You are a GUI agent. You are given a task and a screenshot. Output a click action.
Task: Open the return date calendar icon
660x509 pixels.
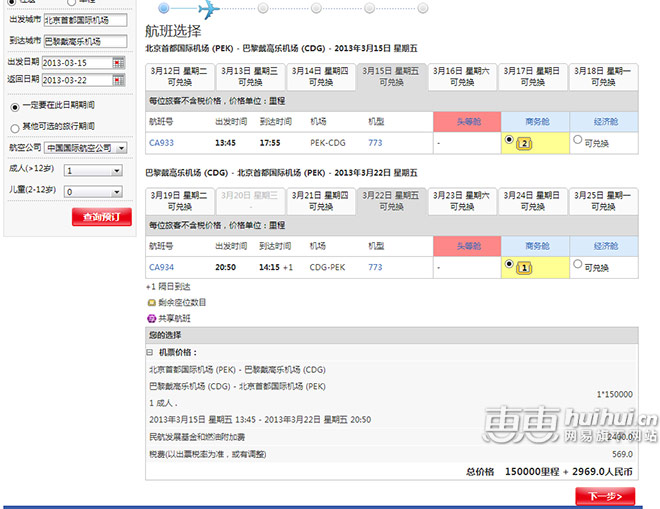pos(119,80)
